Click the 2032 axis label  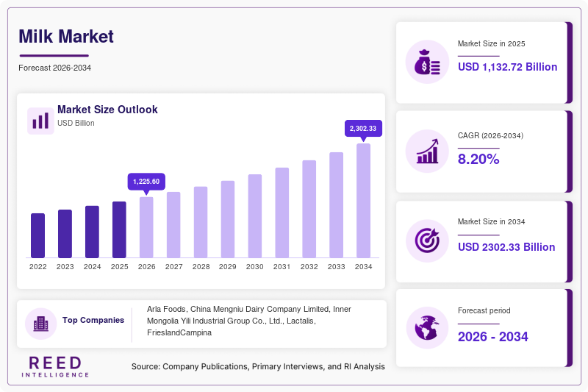[x=309, y=267]
